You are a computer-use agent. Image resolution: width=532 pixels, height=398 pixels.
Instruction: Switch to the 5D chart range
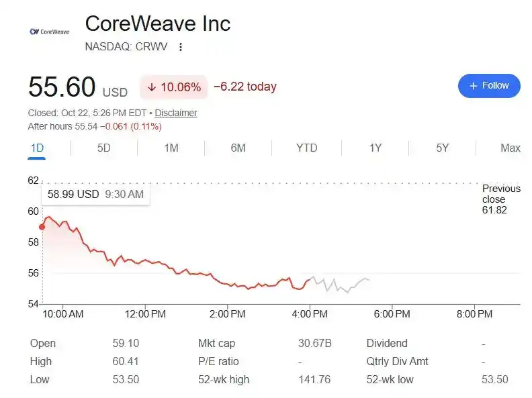(x=104, y=148)
